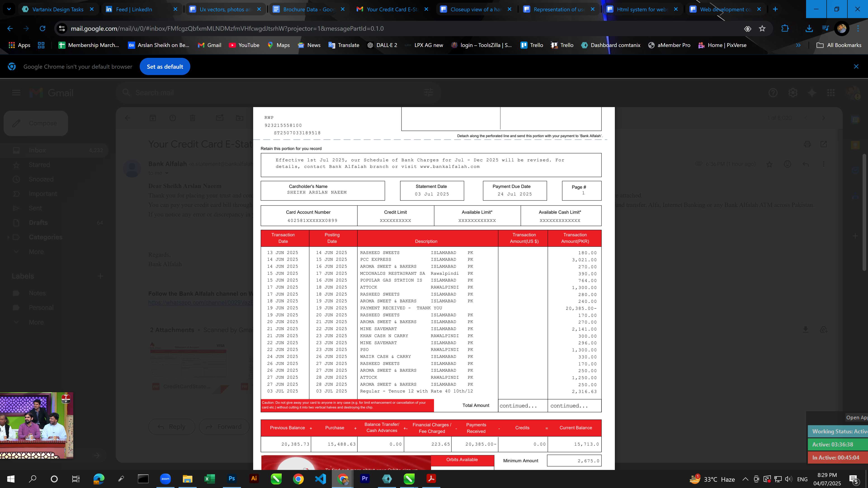Open the Translate bookmark
Screen dimensions: 868x488
pyautogui.click(x=344, y=45)
